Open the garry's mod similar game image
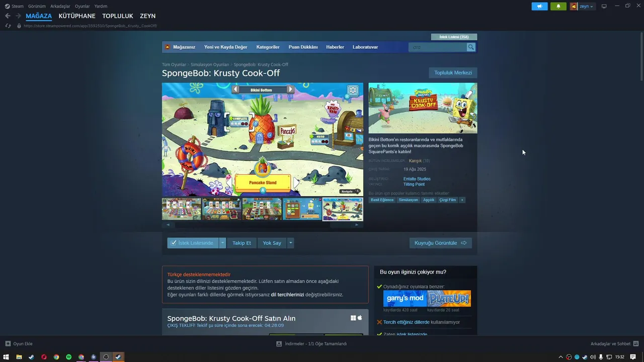The image size is (644, 362). (405, 299)
